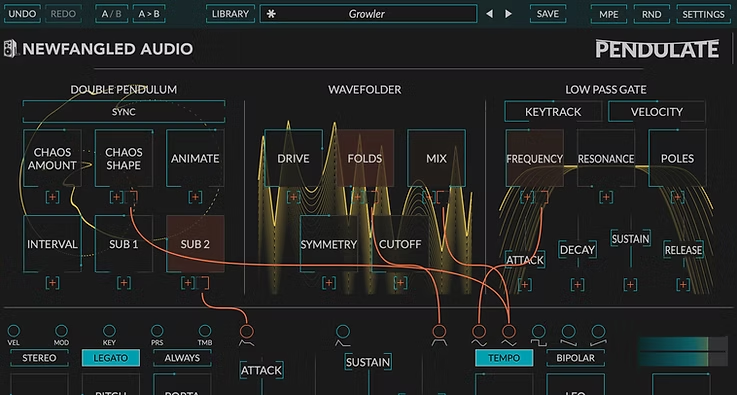The image size is (737, 395).
Task: Add modulation to DRIVE with plus icon
Action: point(293,197)
